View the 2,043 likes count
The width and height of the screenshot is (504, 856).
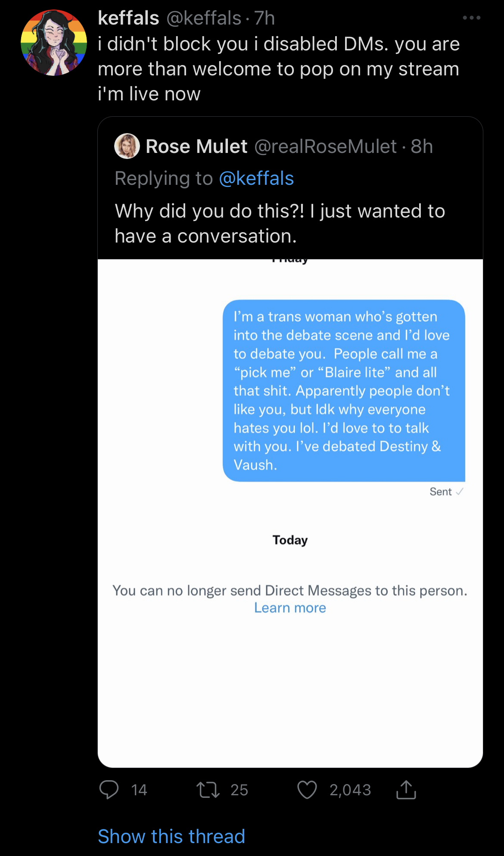coord(350,790)
